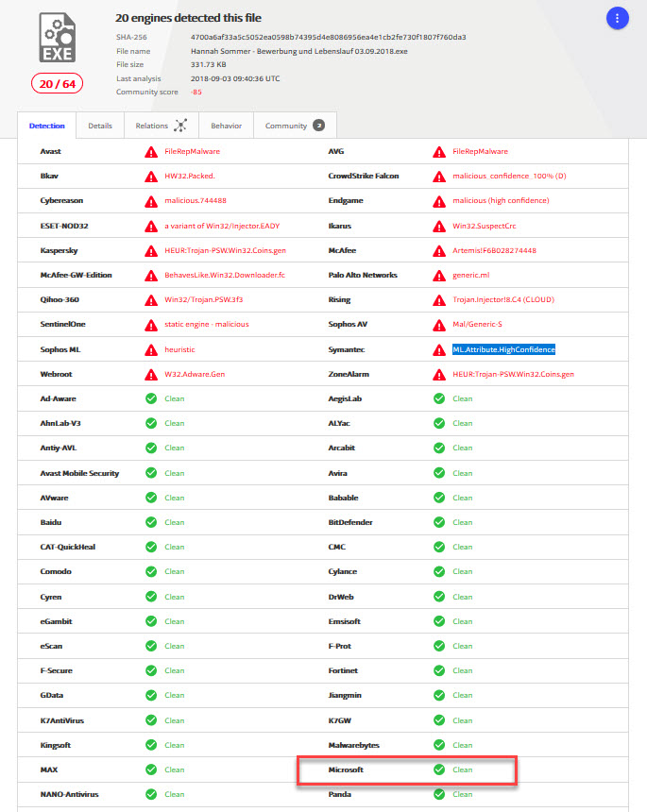
Task: Click the Microsoft engine name
Action: click(x=346, y=770)
